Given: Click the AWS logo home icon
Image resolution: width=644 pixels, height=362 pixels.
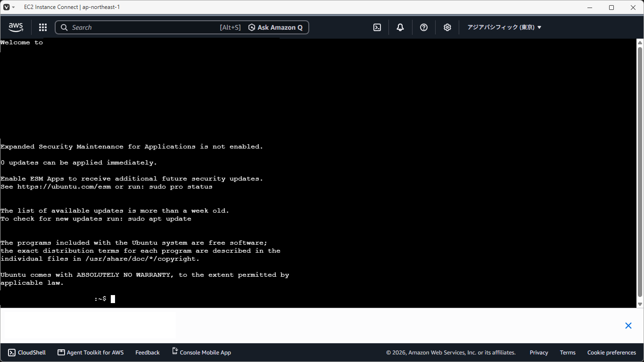Looking at the screenshot, I should (16, 27).
